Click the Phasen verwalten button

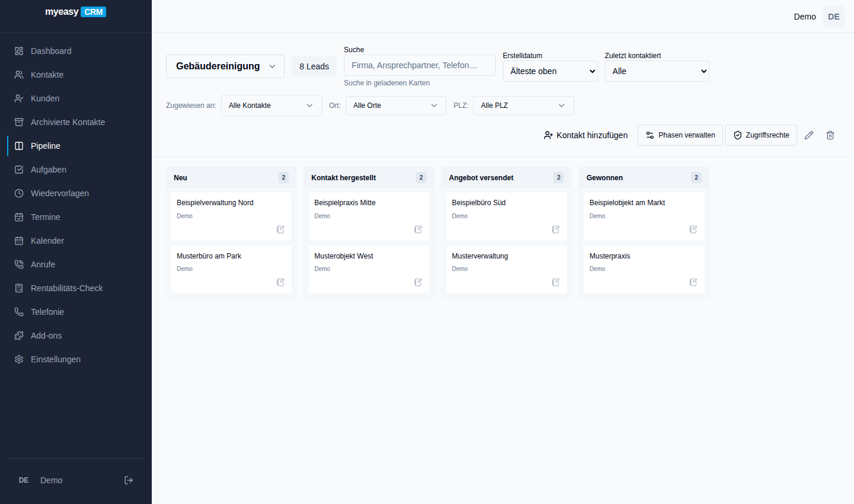point(680,135)
